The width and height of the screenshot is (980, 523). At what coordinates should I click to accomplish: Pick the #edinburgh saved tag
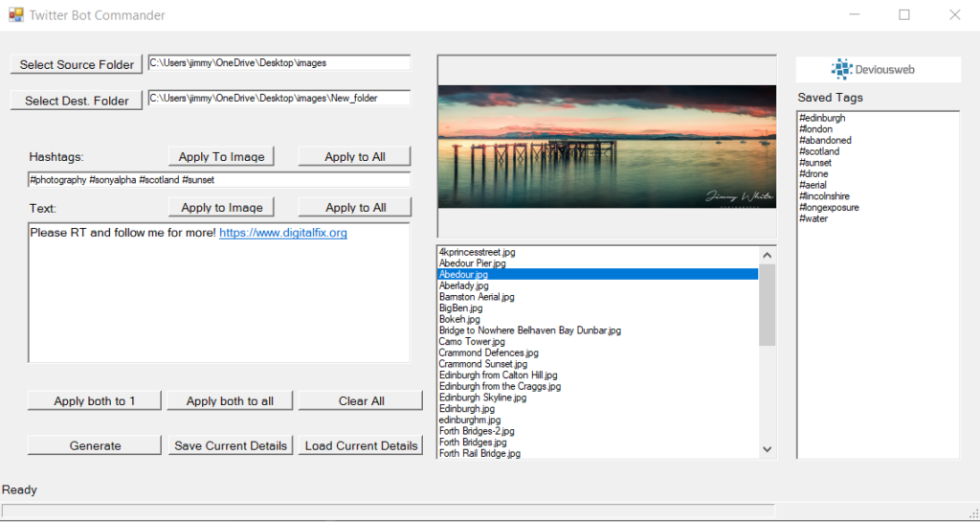821,118
